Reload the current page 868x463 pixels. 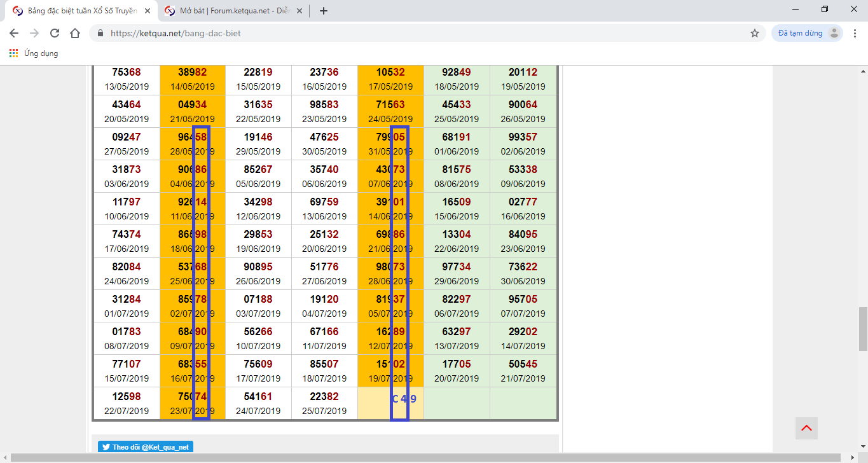(55, 33)
